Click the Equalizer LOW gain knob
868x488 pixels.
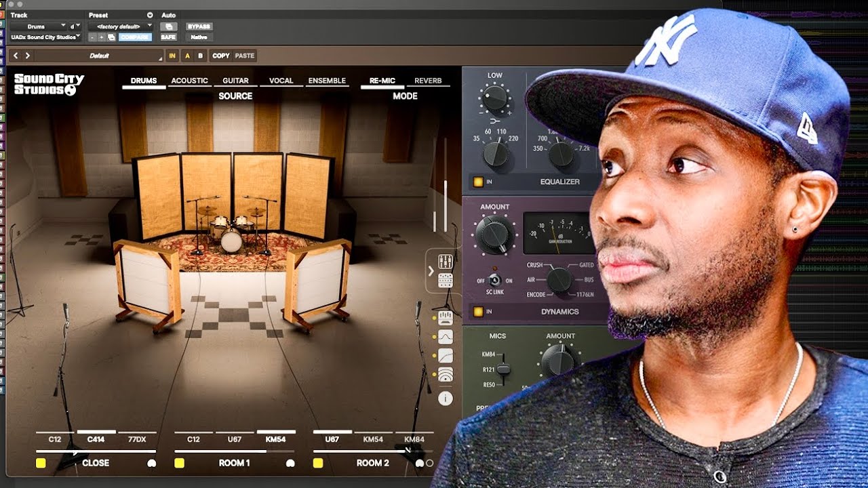pos(494,99)
